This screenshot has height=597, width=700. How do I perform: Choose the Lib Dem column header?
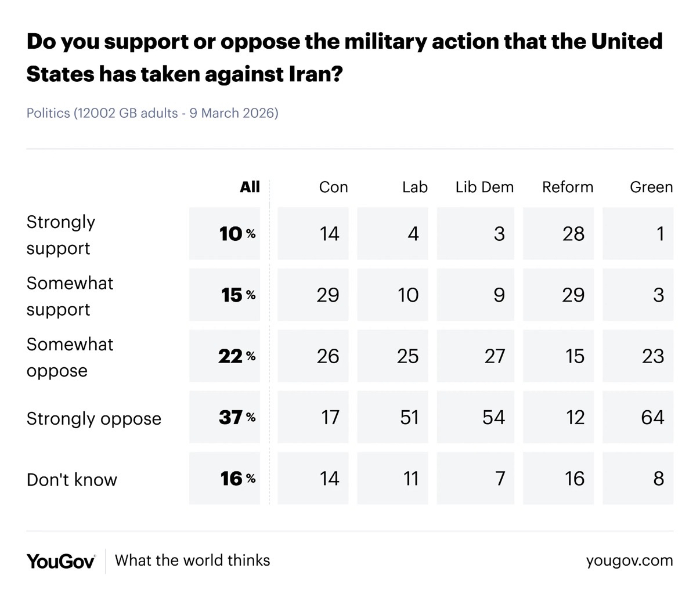[484, 187]
